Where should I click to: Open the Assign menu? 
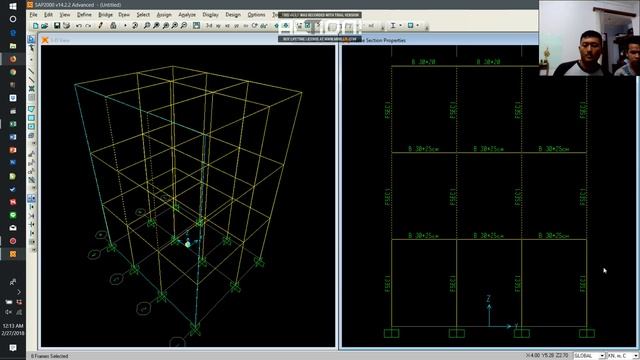click(x=164, y=15)
